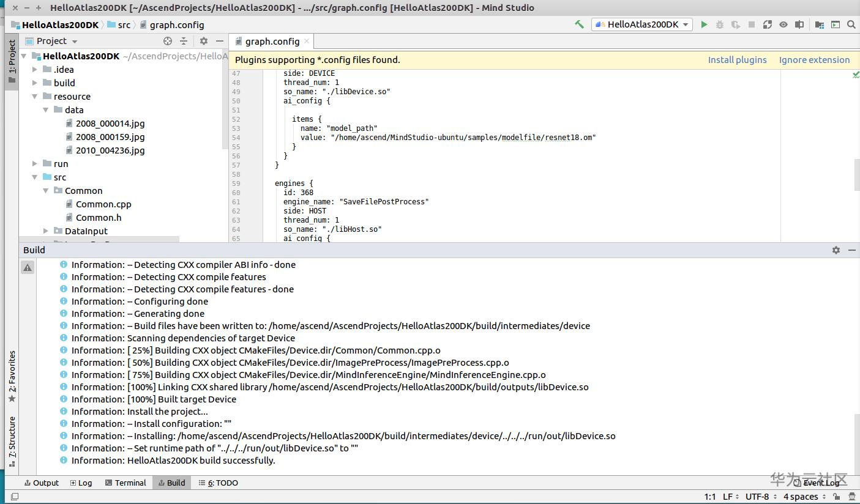Click the terminal-window toolbar icon
This screenshot has width=860, height=504.
pos(836,24)
